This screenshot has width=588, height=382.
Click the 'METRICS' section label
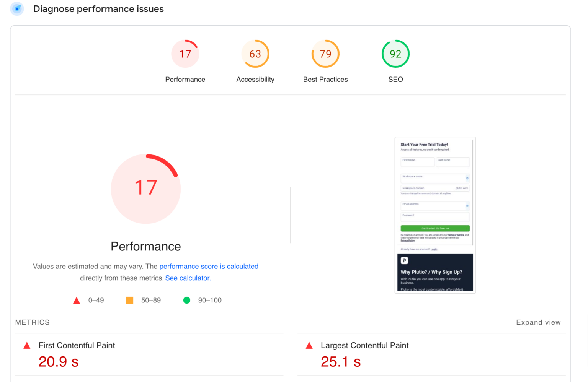[x=33, y=322]
